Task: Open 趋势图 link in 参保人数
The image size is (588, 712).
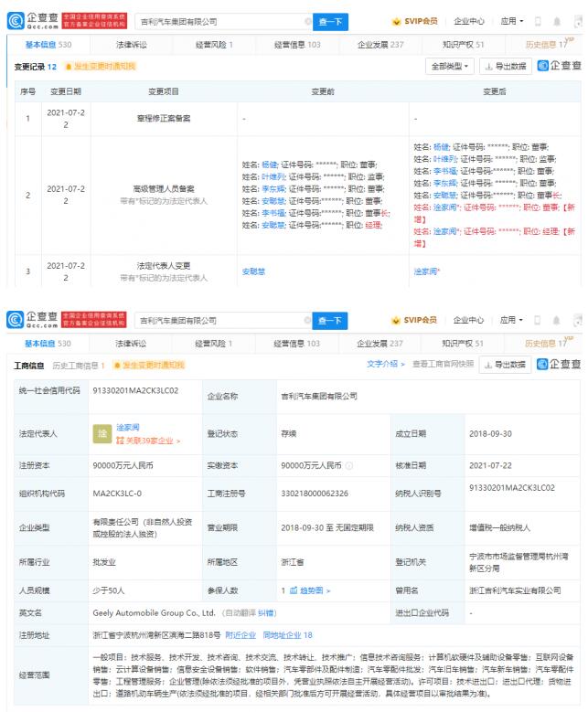Action: (x=310, y=590)
